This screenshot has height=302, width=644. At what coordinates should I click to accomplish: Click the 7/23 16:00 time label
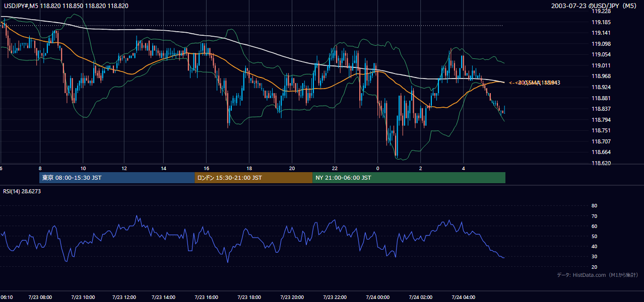point(207,297)
